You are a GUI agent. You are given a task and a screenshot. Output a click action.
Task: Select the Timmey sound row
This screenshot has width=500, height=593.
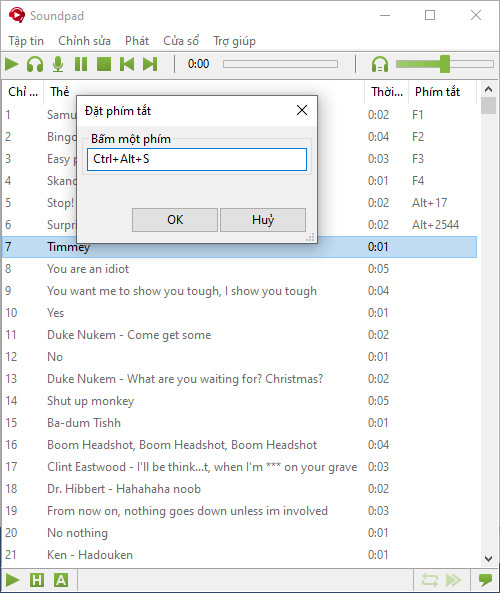click(239, 247)
